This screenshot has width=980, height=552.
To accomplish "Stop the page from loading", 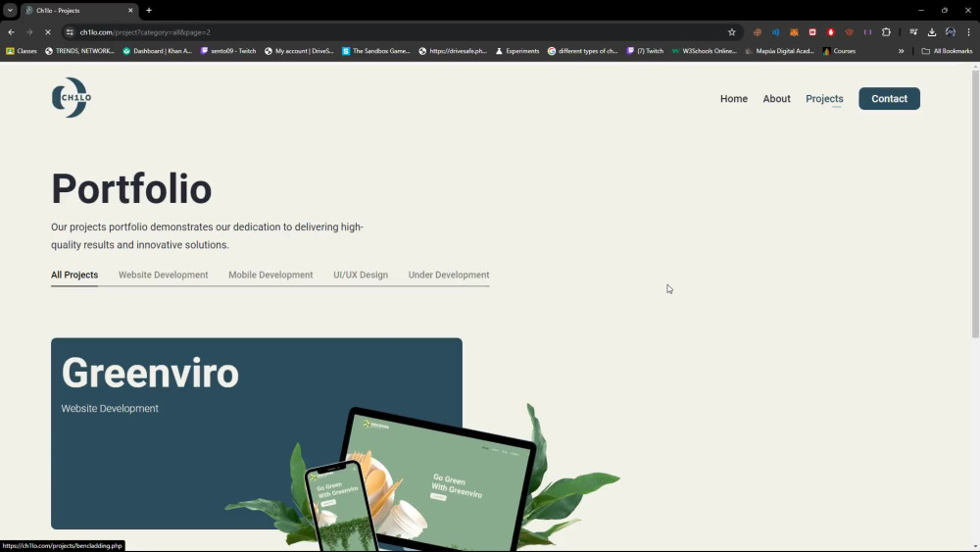I will (47, 32).
